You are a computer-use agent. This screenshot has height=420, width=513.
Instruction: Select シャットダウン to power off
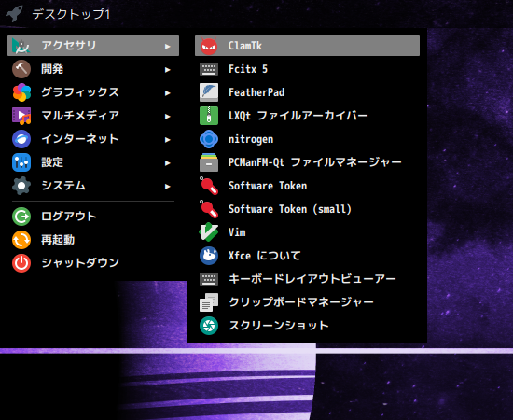pos(93,263)
